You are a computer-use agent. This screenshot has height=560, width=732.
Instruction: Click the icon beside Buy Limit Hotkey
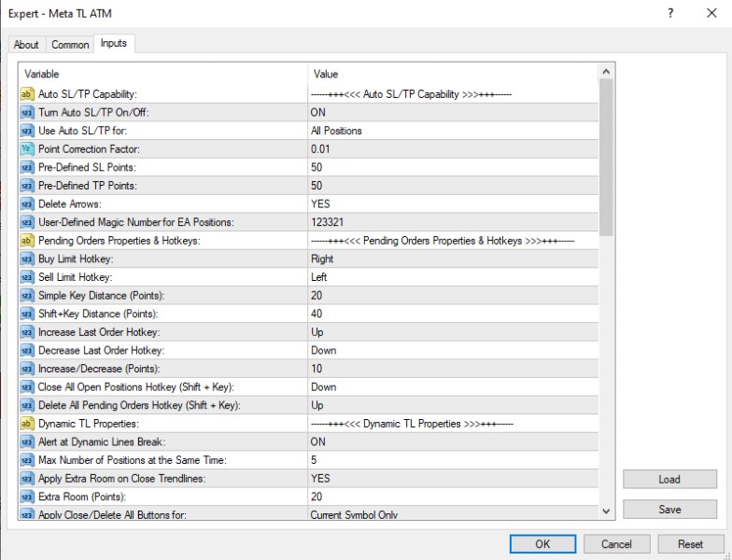point(26,259)
